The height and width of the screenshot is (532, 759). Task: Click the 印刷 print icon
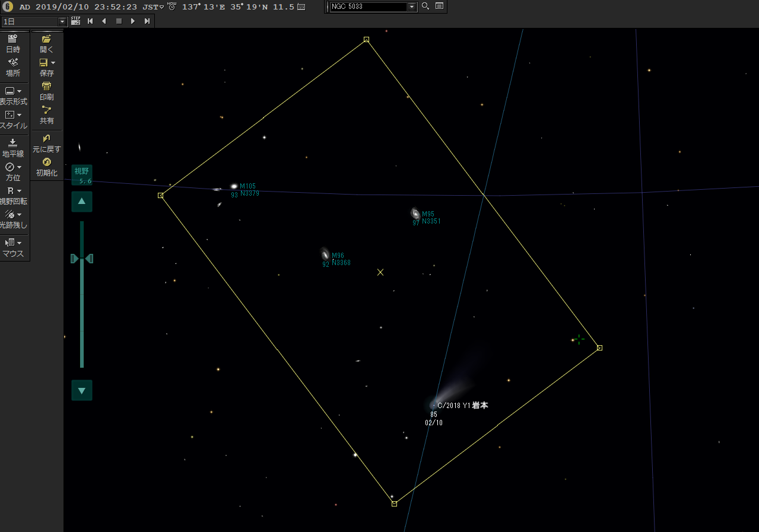point(46,86)
